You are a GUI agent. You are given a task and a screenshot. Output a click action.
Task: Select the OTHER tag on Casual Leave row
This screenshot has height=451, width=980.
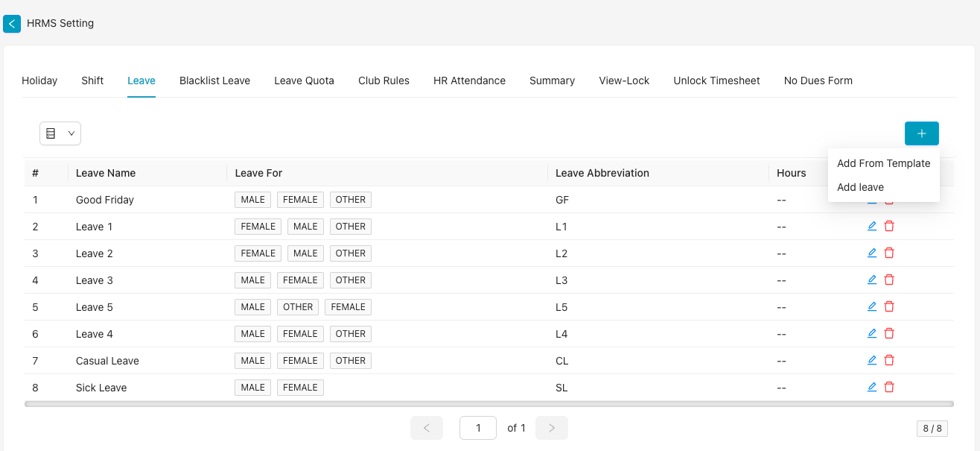[350, 360]
